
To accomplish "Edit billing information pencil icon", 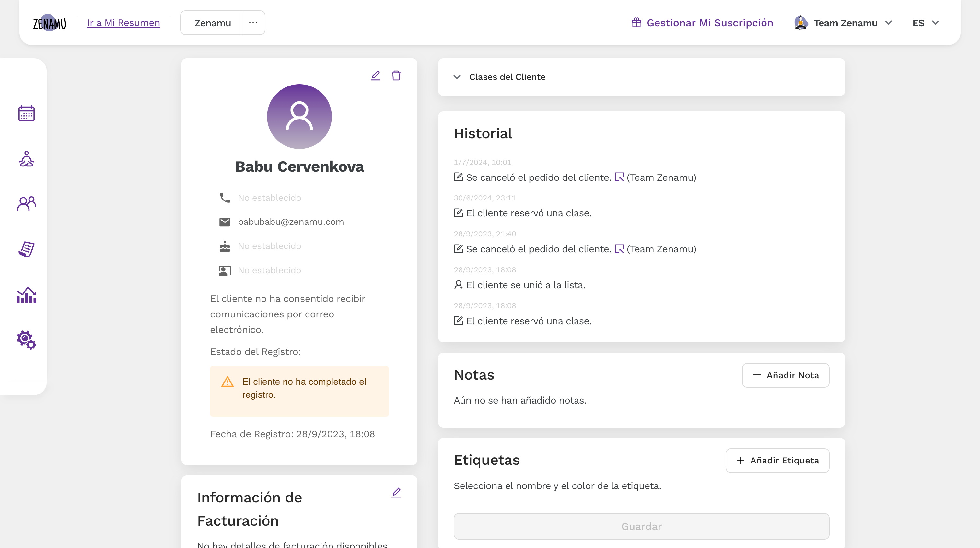I will 396,493.
